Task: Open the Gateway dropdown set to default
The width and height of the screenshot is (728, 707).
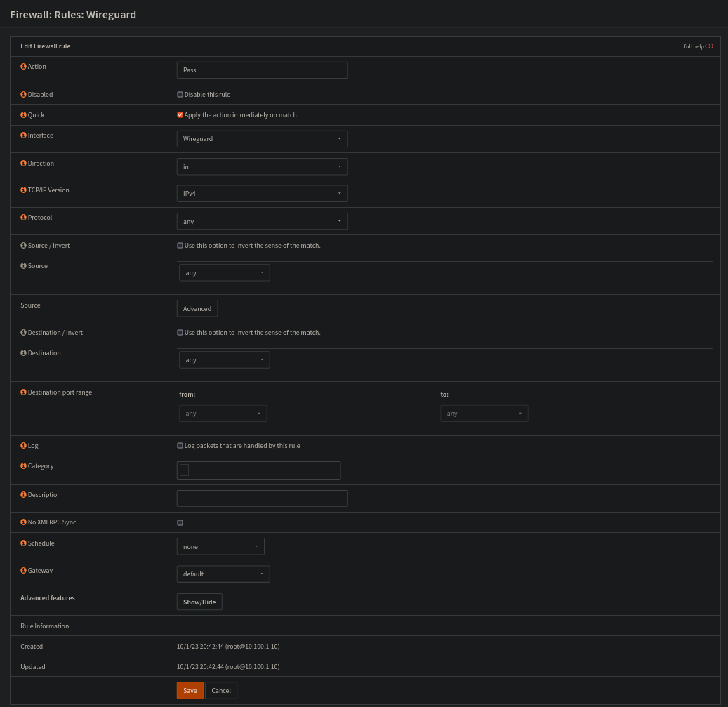Action: pos(223,574)
